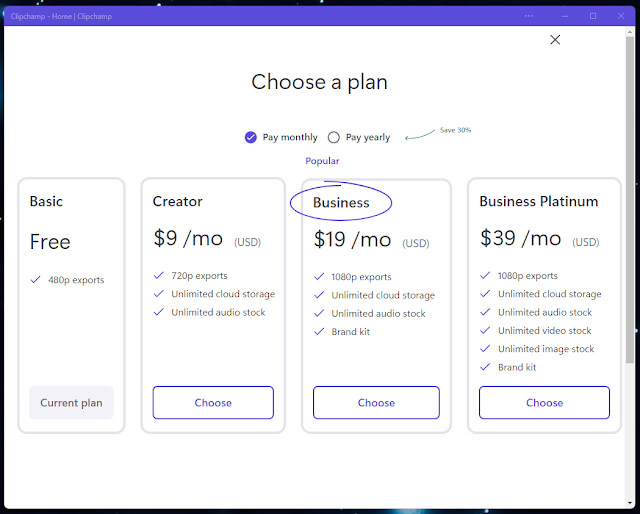Choose the Creator plan

click(x=213, y=403)
